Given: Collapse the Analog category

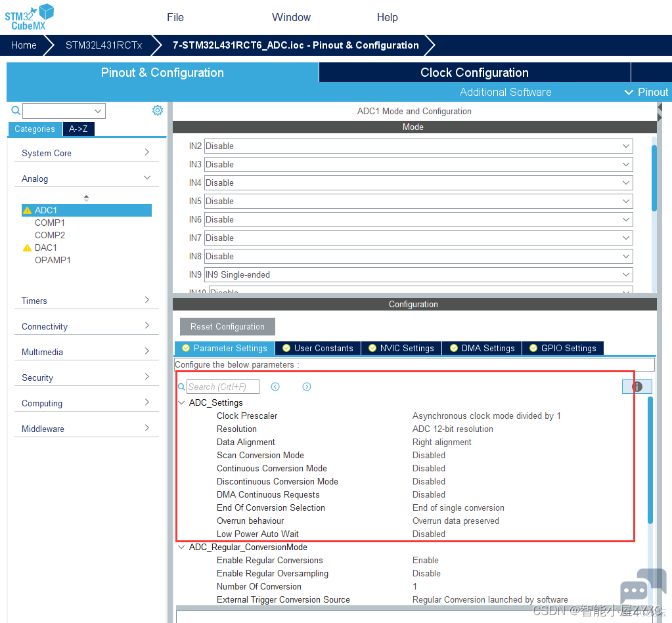Looking at the screenshot, I should pos(86,179).
